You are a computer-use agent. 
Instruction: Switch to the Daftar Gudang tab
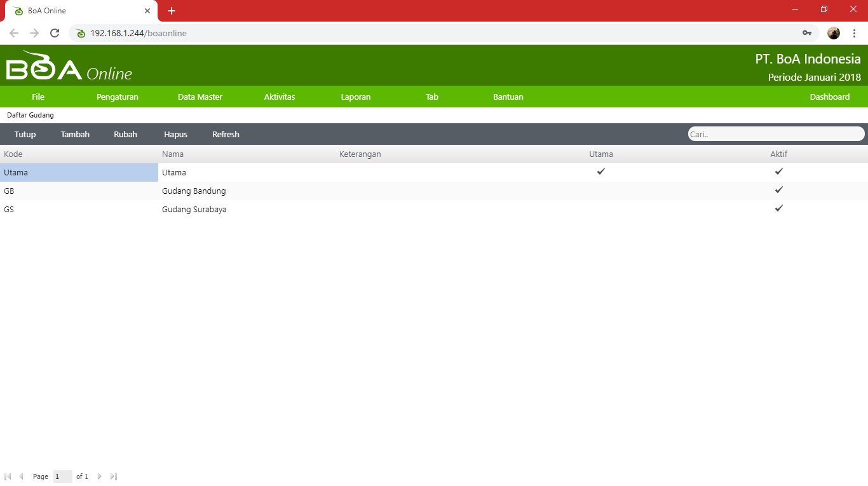click(31, 116)
